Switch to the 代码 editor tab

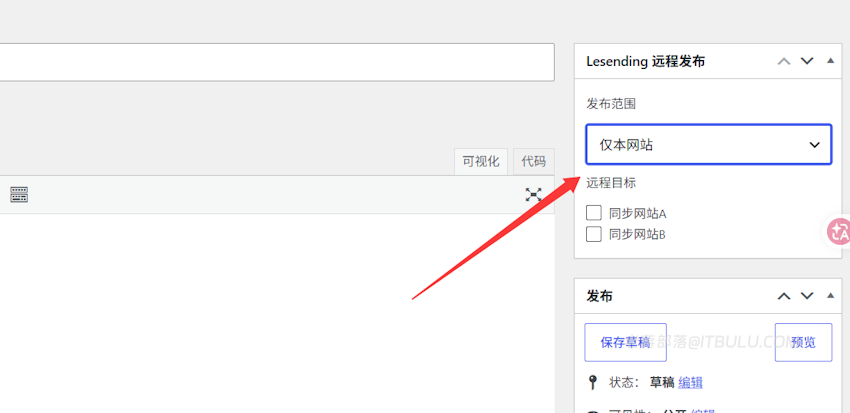click(x=534, y=162)
